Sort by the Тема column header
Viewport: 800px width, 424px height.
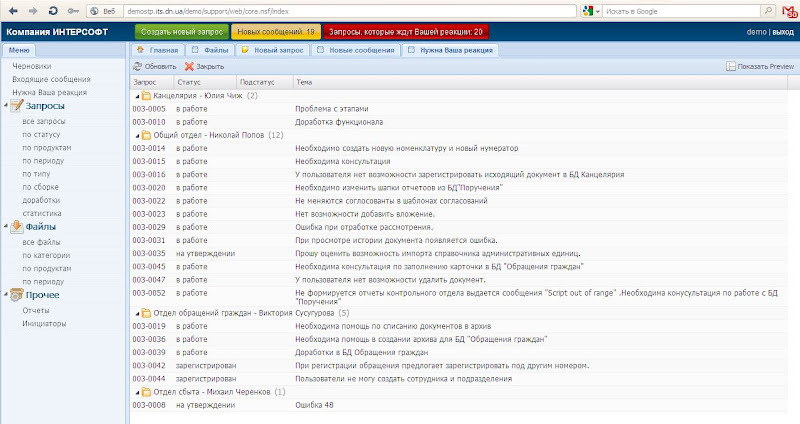pos(540,82)
